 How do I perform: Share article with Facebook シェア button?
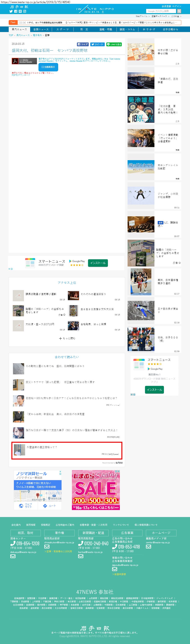click(x=83, y=44)
